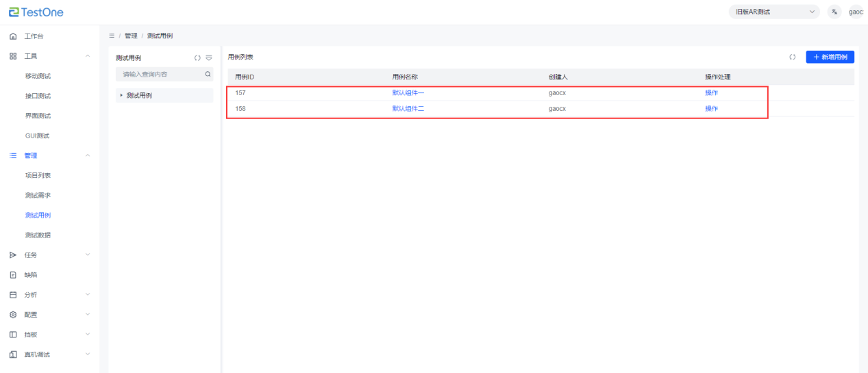This screenshot has height=373, width=868.
Task: Click the 工作台 home icon in sidebar
Action: [x=13, y=36]
